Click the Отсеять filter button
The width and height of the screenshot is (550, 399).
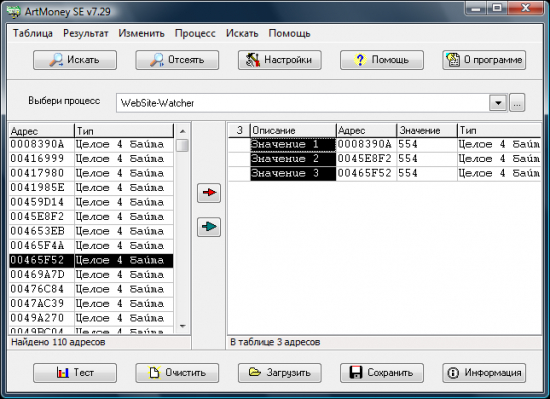[x=177, y=60]
